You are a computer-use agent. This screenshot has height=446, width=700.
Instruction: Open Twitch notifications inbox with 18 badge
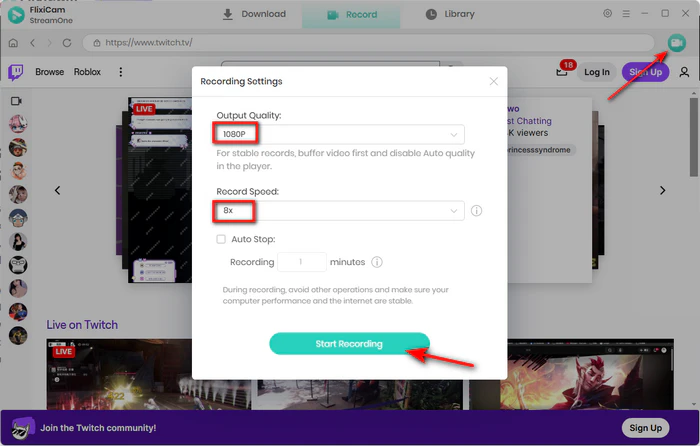click(563, 70)
